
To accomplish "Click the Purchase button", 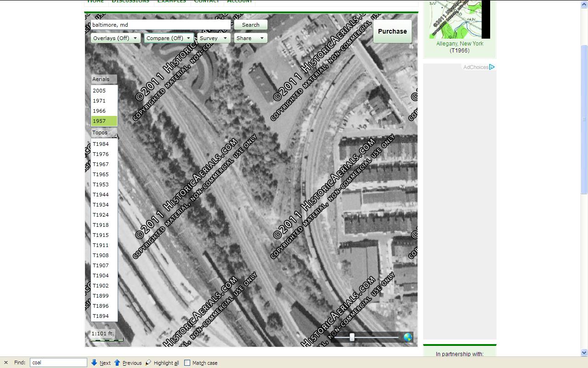I will click(392, 31).
